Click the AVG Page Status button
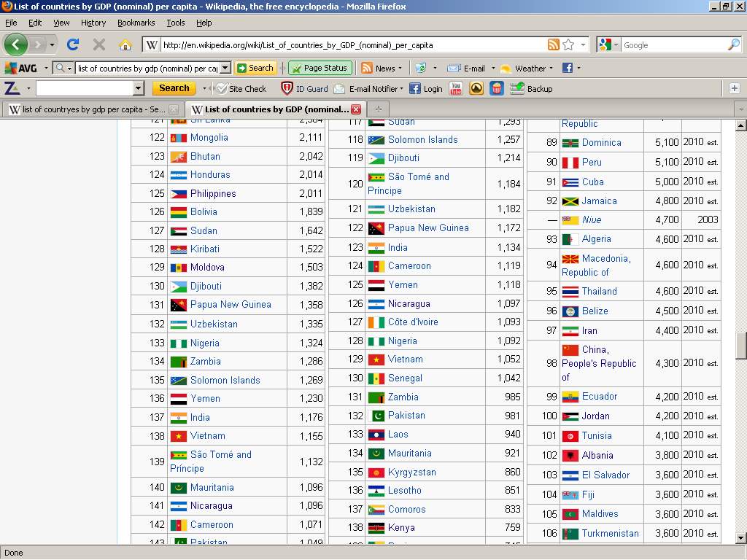747x560 pixels. [320, 68]
